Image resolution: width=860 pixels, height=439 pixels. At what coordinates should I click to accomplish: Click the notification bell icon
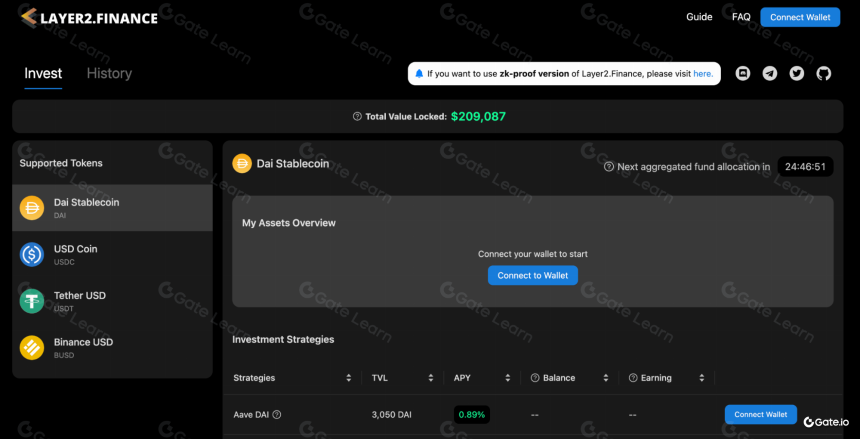420,74
